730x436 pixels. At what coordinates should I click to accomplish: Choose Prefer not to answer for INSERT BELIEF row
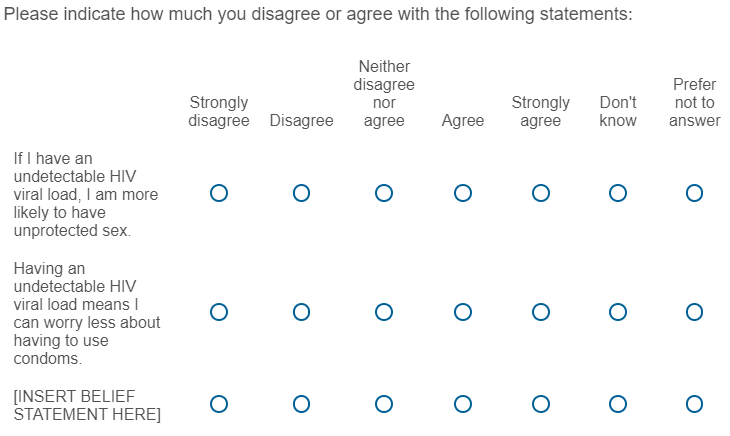click(694, 404)
